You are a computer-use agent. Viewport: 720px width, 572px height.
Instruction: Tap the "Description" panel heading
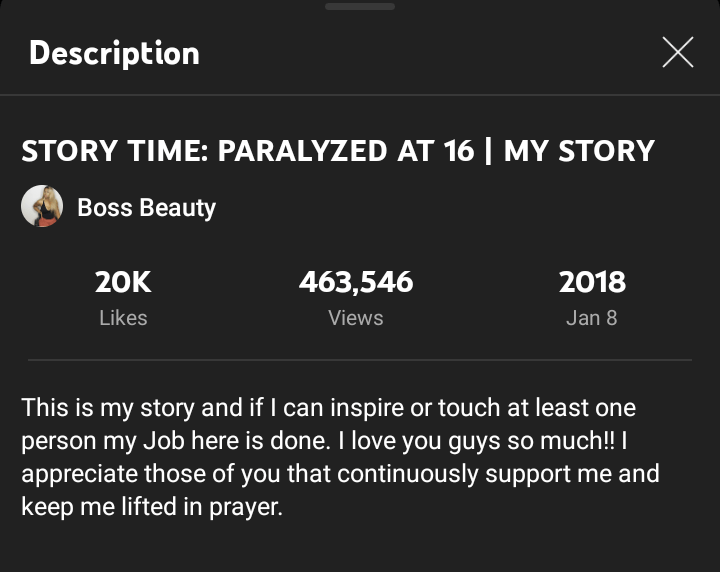[x=114, y=53]
